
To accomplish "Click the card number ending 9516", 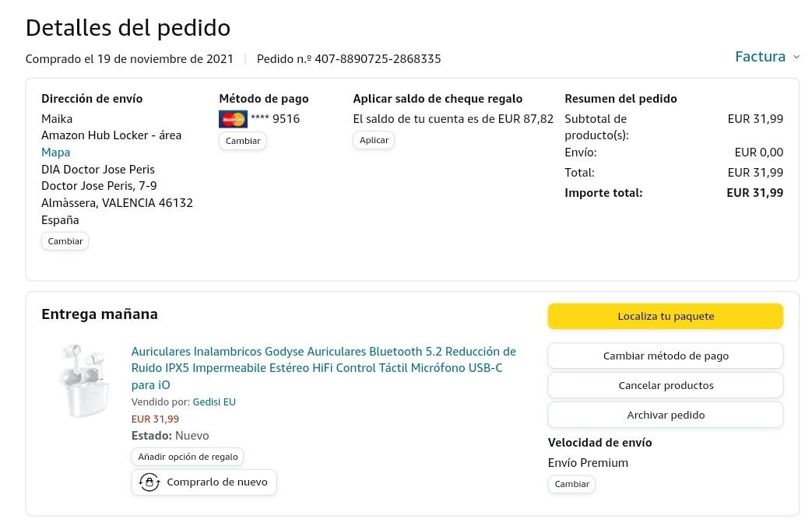I will tap(276, 119).
